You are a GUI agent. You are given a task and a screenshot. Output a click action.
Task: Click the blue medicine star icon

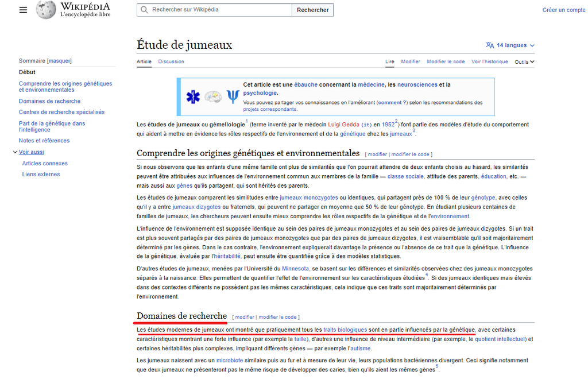pyautogui.click(x=193, y=97)
